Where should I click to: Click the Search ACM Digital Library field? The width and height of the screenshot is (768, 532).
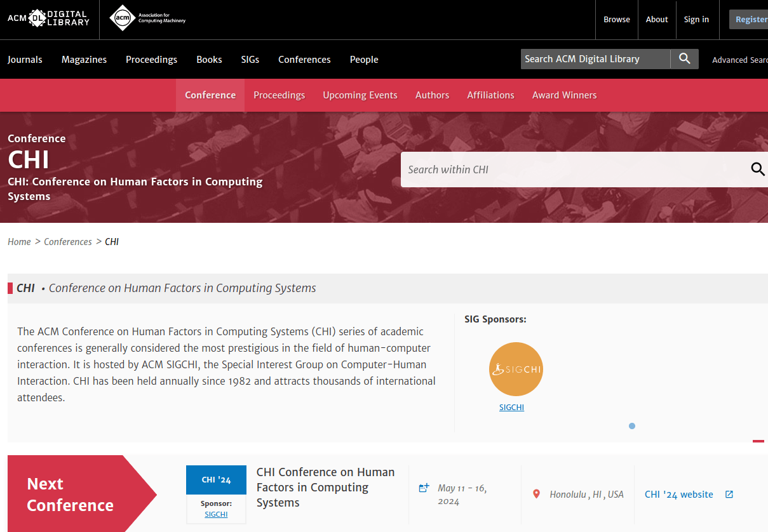[595, 58]
